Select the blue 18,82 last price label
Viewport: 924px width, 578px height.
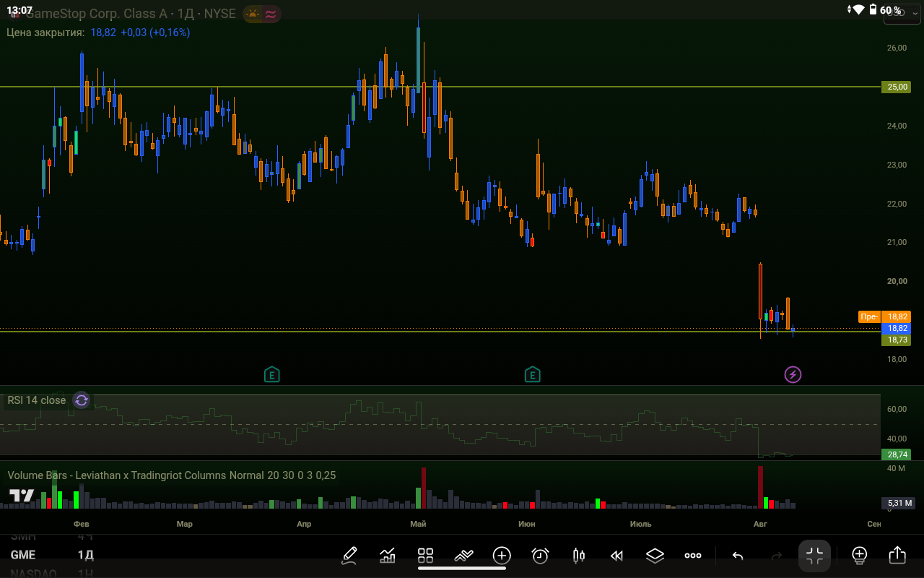[x=896, y=328]
